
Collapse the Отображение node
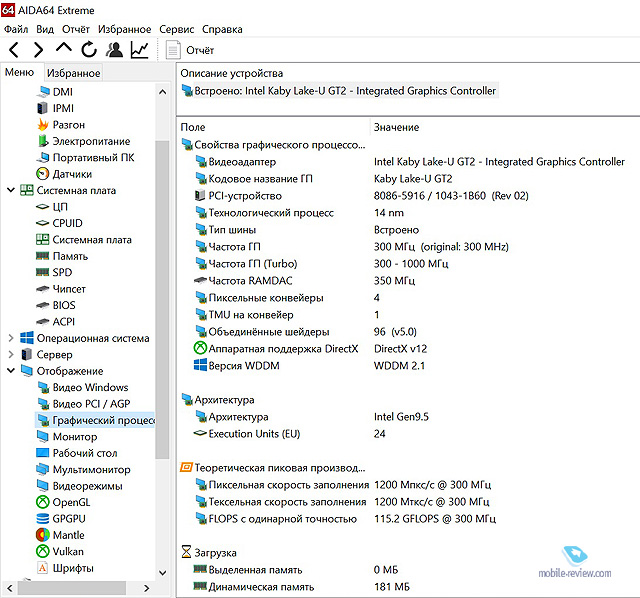click(x=11, y=371)
